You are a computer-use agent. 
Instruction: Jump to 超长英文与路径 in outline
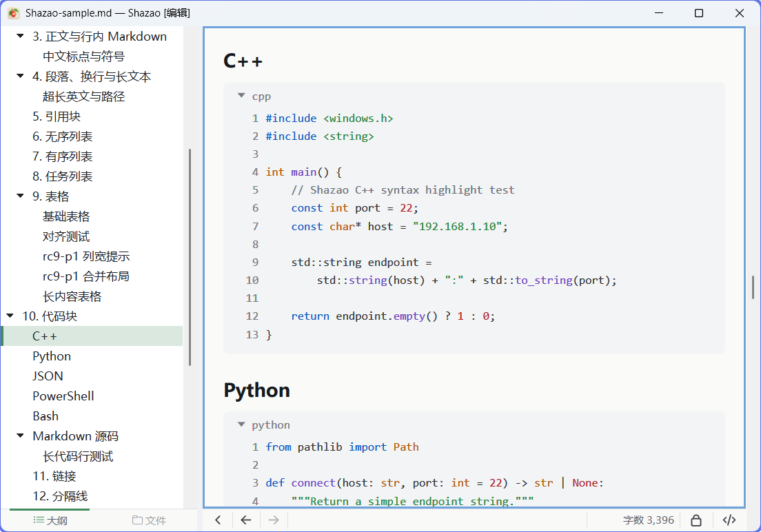(x=83, y=96)
